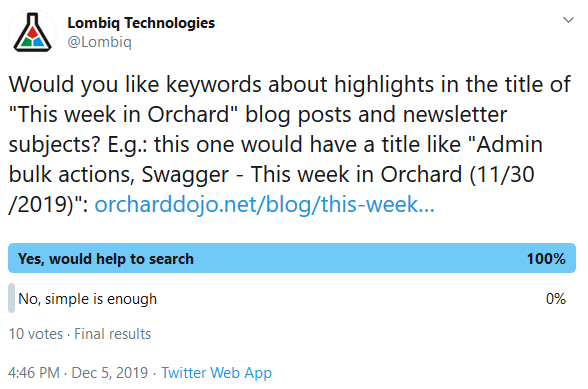Select the 'Yes, would help to search' option label
Image resolution: width=588 pixels, height=389 pixels.
(x=106, y=259)
